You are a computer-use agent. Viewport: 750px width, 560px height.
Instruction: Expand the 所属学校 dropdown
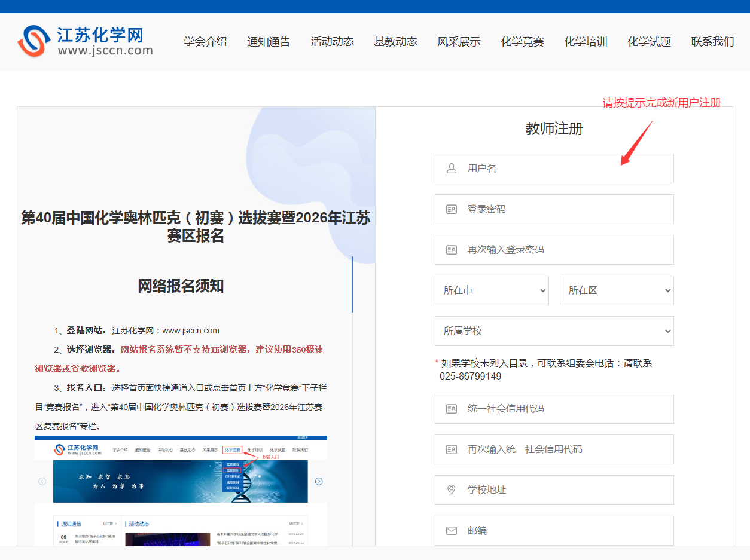554,331
